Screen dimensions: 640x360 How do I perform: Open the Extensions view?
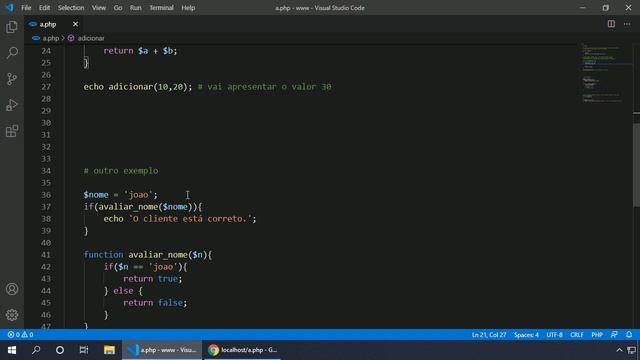click(12, 131)
